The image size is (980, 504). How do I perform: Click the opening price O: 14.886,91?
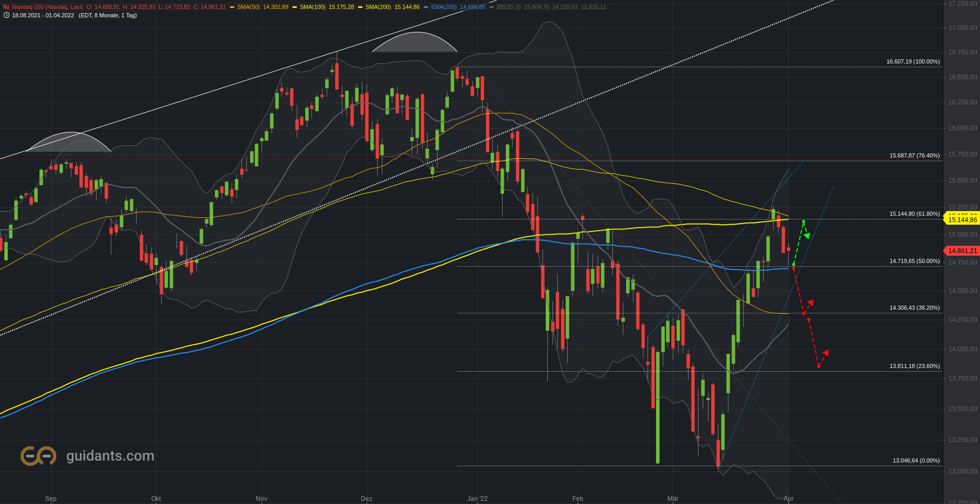tap(103, 7)
